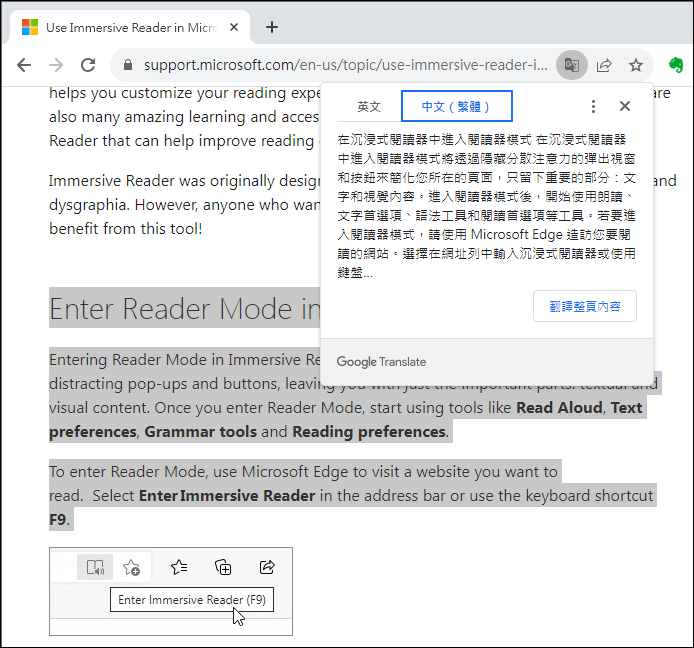Open new tab with plus button
694x648 pixels.
272,27
